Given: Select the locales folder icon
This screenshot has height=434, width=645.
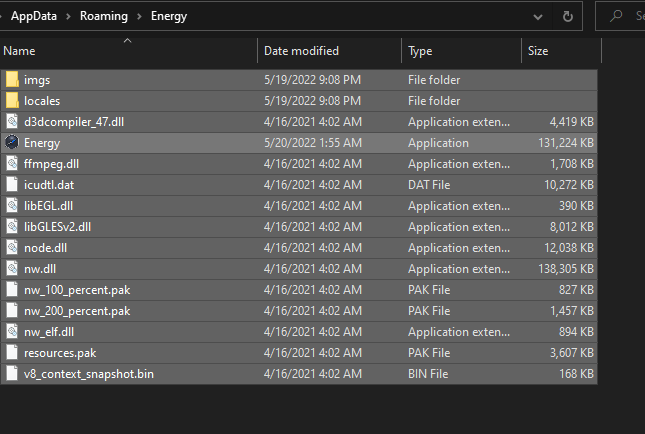Looking at the screenshot, I should click(x=12, y=101).
